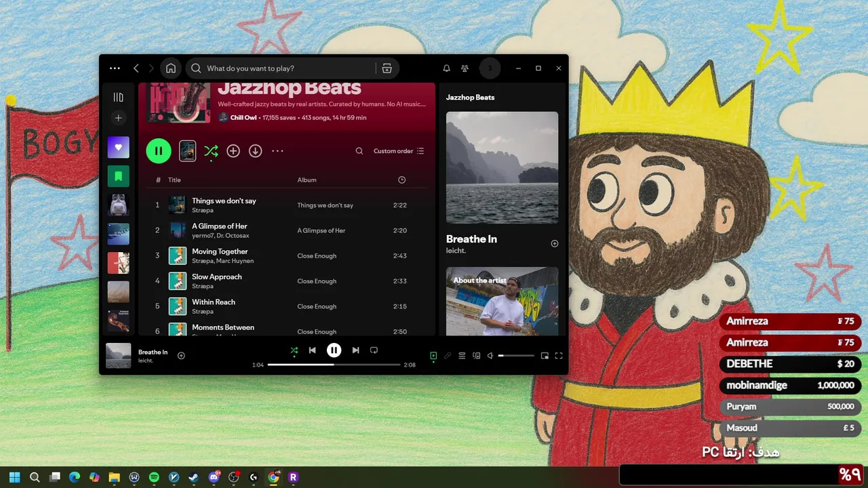Viewport: 868px width, 488px height.
Task: Open Liked Songs in sidebar
Action: coord(118,147)
